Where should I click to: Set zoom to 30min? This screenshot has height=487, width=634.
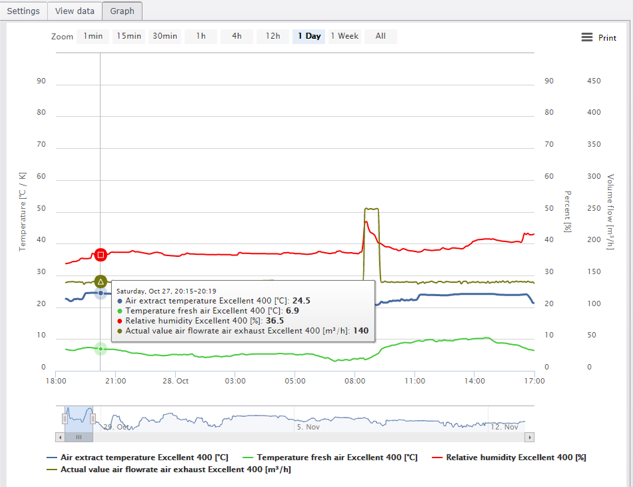[165, 36]
